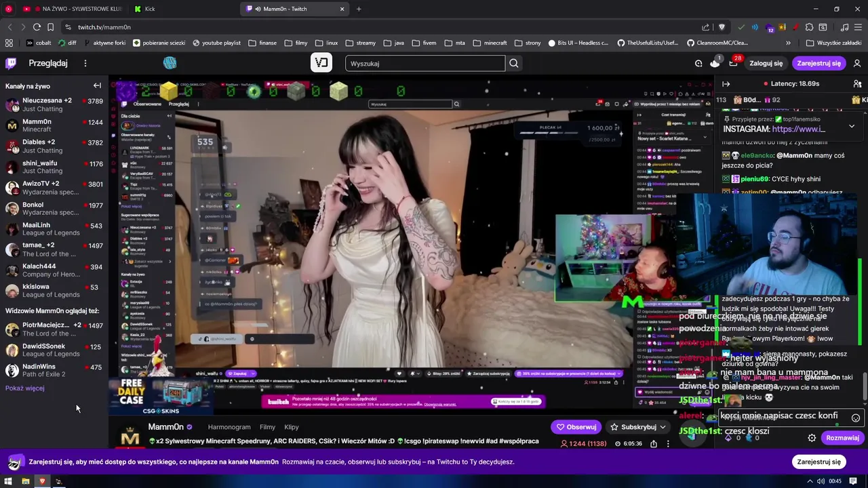
Task: Open the minecraft bookmarks folder
Action: point(490,43)
